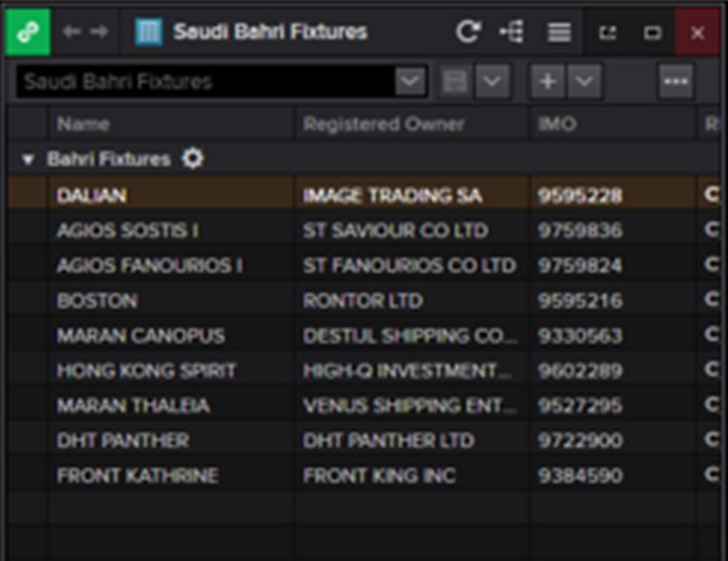Click the green link chain icon

point(28,32)
